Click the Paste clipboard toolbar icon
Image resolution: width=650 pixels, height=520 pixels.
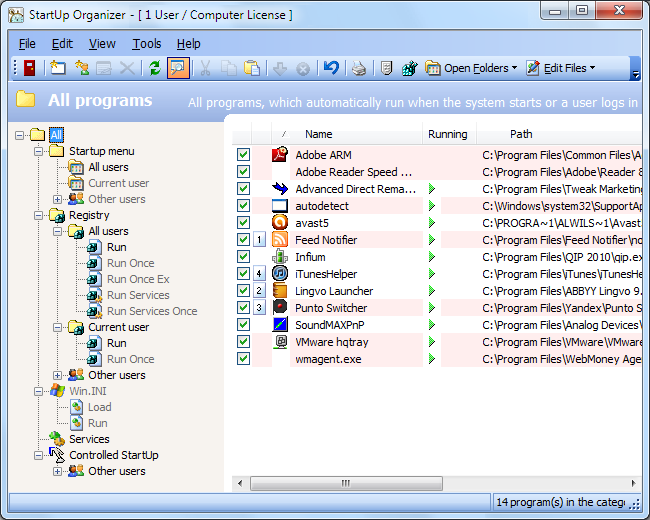252,68
